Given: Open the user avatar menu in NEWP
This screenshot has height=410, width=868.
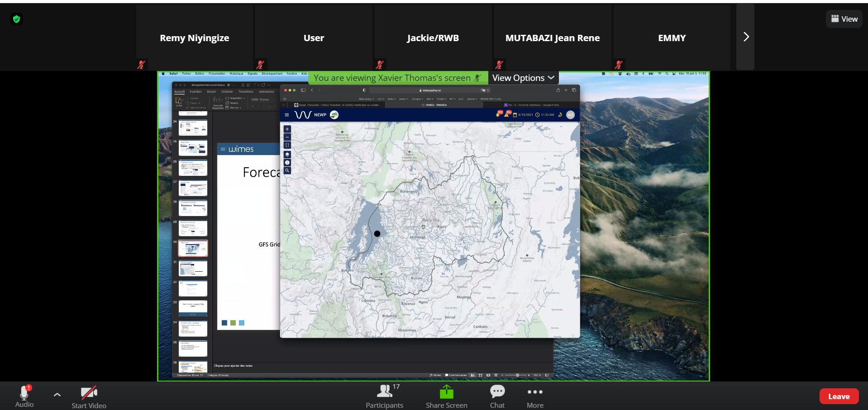Looking at the screenshot, I should [570, 115].
